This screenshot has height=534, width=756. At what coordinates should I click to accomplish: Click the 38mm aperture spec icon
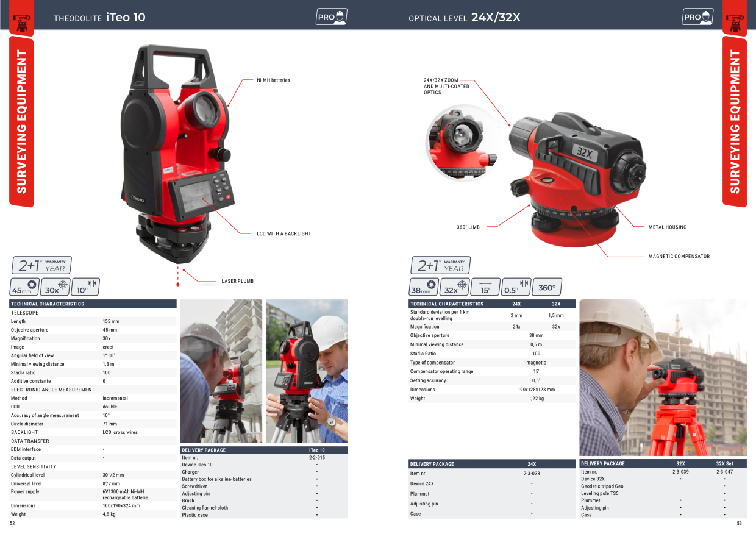coord(424,287)
